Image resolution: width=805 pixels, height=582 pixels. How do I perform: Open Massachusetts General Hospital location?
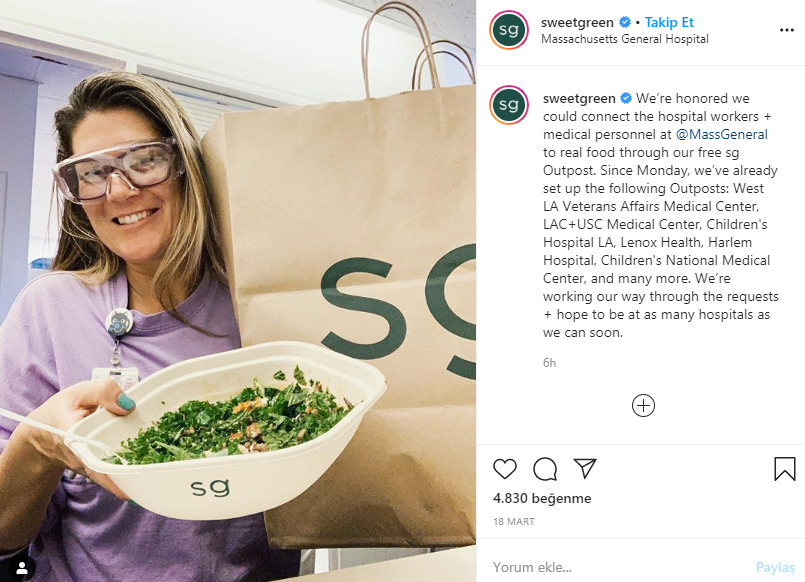click(x=624, y=39)
